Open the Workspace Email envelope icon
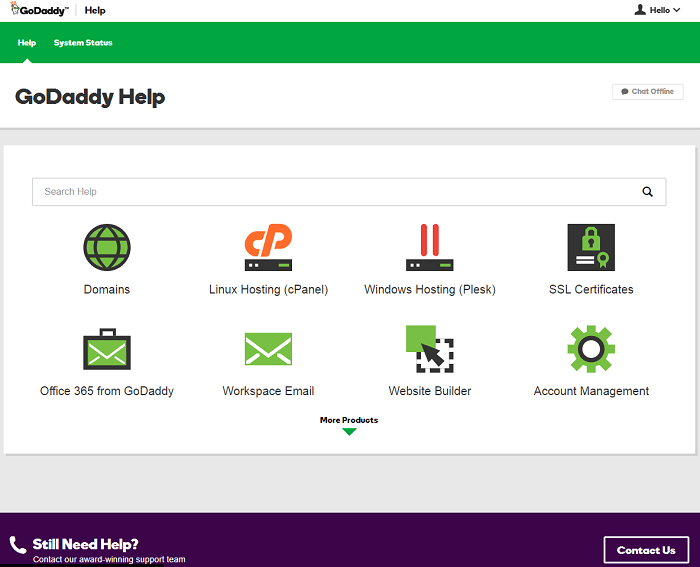700x567 pixels. point(268,349)
